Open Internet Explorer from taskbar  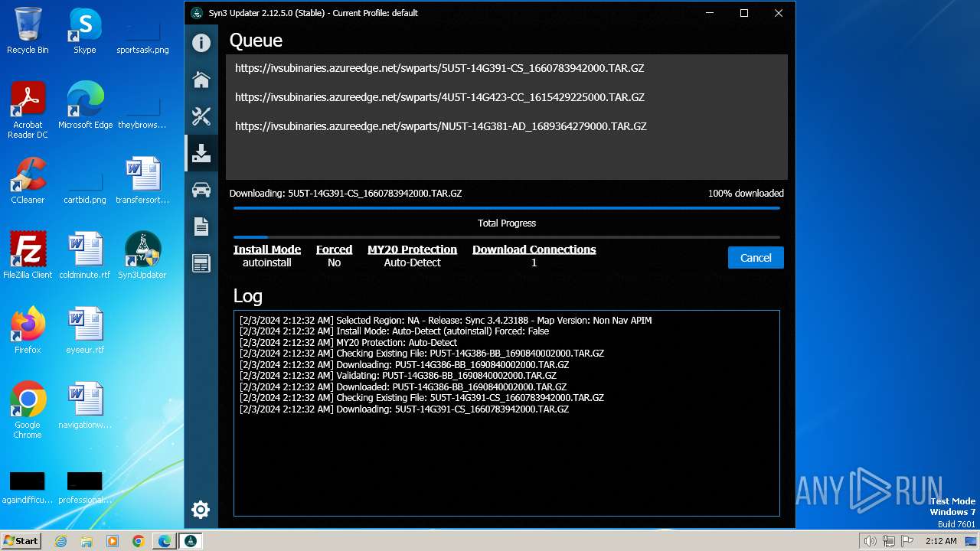pyautogui.click(x=61, y=541)
